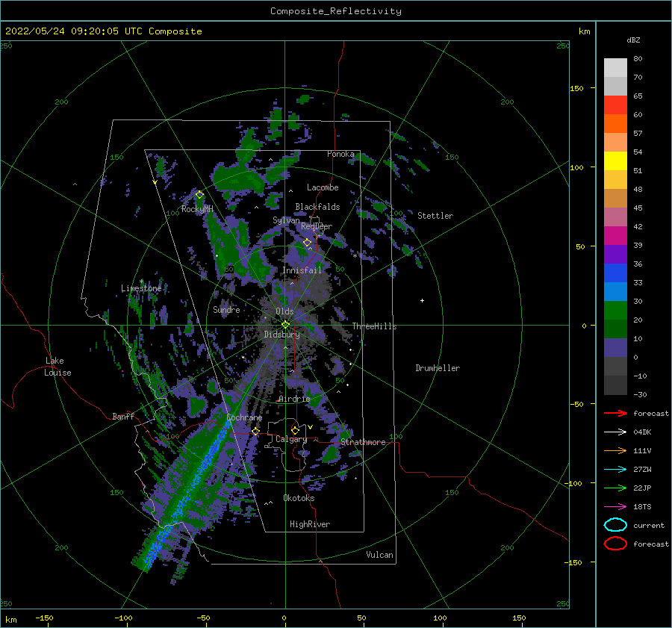This screenshot has width=672, height=628.
Task: Click the yellow diamond marker below Cochrane
Action: pos(255,431)
